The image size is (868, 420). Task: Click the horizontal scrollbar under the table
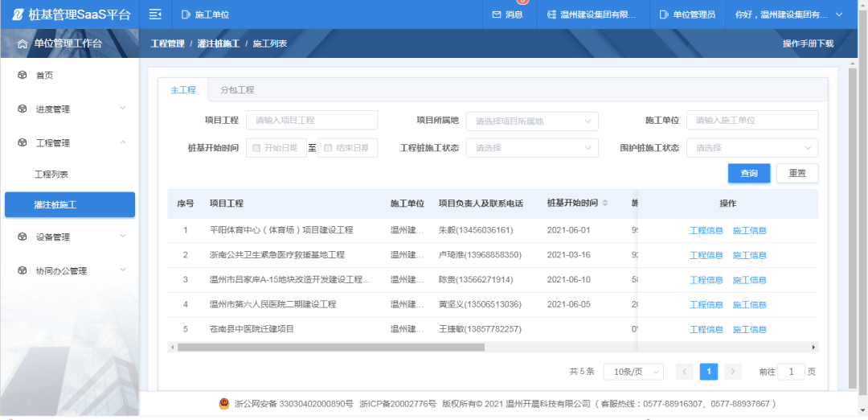(330, 348)
